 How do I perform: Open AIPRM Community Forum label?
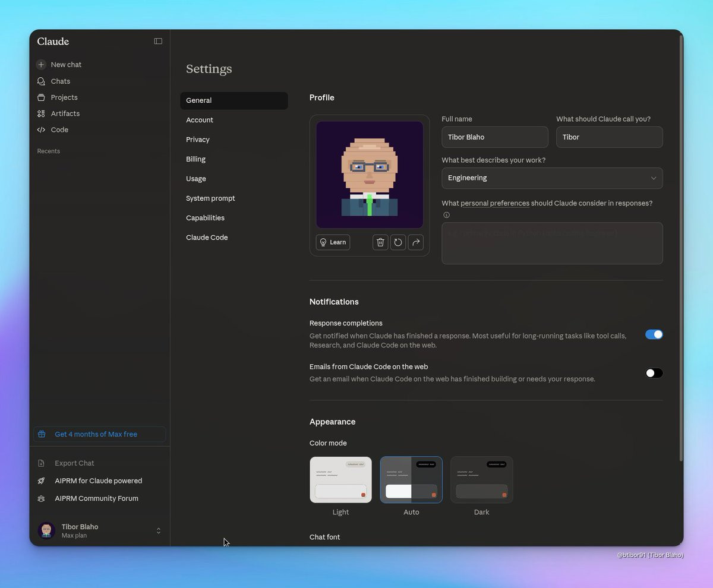(x=96, y=498)
